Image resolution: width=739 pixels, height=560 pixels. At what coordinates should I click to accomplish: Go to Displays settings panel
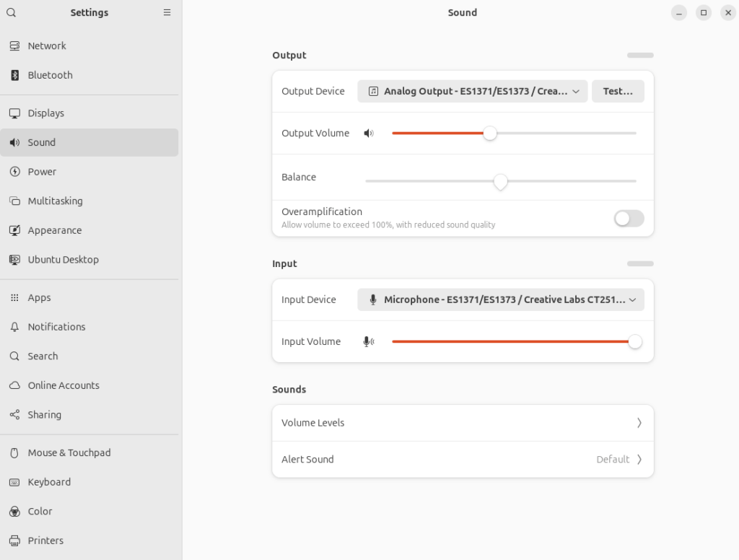pyautogui.click(x=46, y=113)
